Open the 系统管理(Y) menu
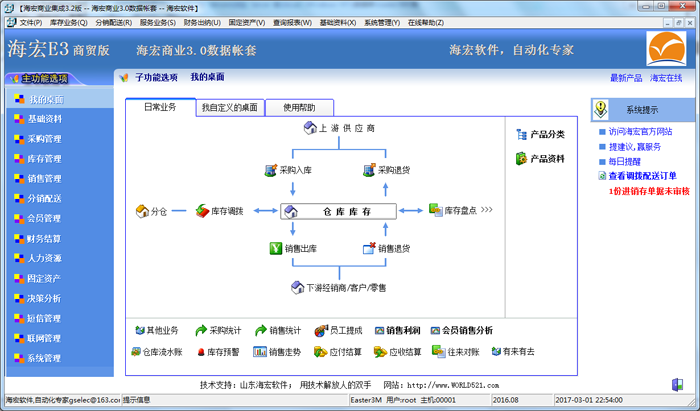The image size is (700, 411). (x=382, y=22)
